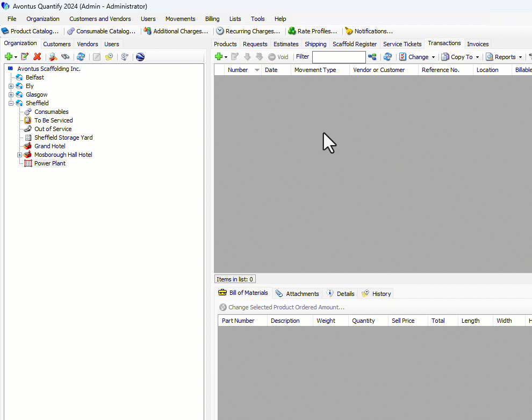
Task: Open Rate Profiles window
Action: tap(313, 31)
